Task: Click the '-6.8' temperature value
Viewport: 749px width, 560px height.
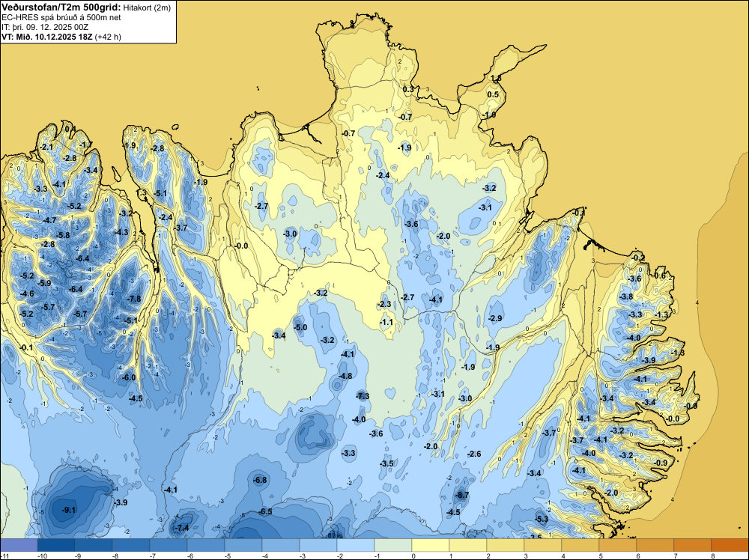Action: point(261,480)
